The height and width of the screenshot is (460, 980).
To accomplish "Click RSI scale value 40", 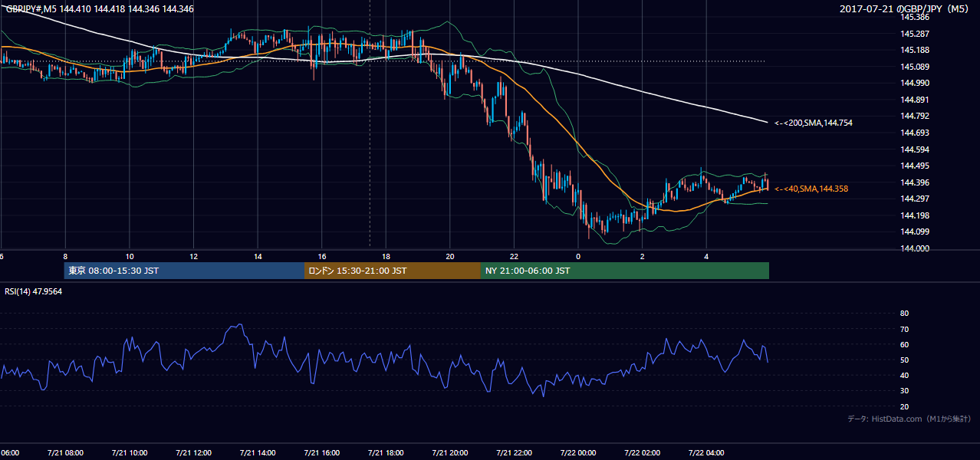I will (x=904, y=376).
